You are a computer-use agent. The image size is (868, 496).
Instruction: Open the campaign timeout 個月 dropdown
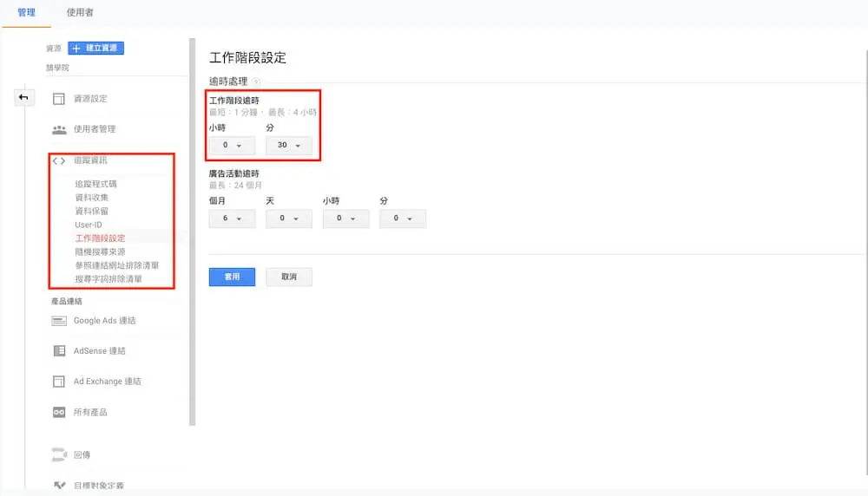(232, 219)
